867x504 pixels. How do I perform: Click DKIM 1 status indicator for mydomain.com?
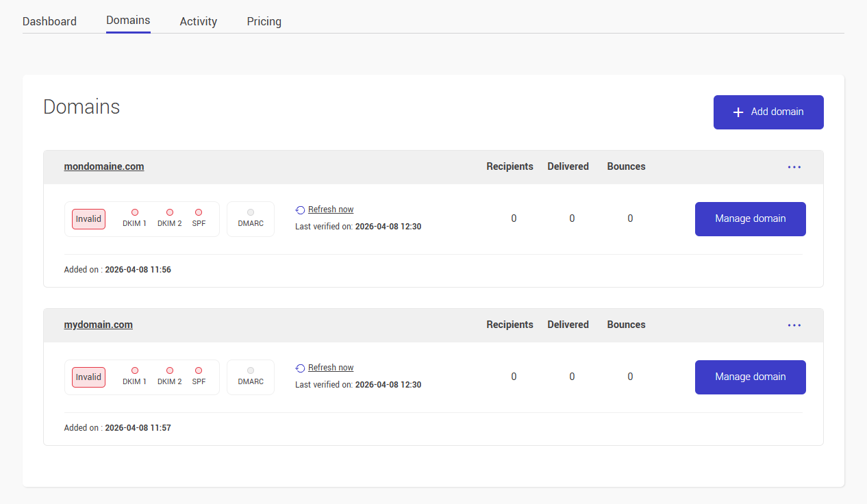coord(135,371)
